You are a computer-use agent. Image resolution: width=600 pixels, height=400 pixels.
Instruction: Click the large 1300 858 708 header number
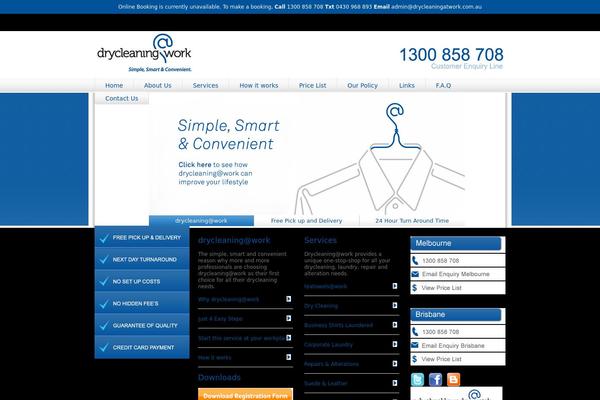pyautogui.click(x=451, y=54)
